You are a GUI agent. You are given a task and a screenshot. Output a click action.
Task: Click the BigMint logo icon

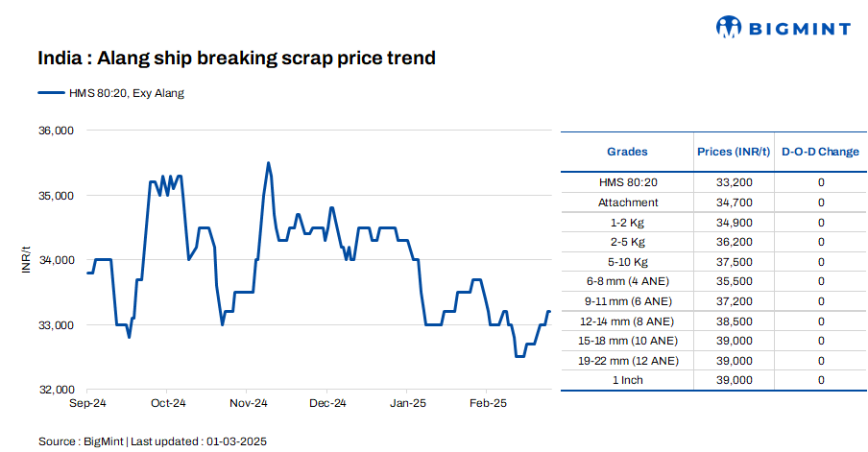pos(731,28)
